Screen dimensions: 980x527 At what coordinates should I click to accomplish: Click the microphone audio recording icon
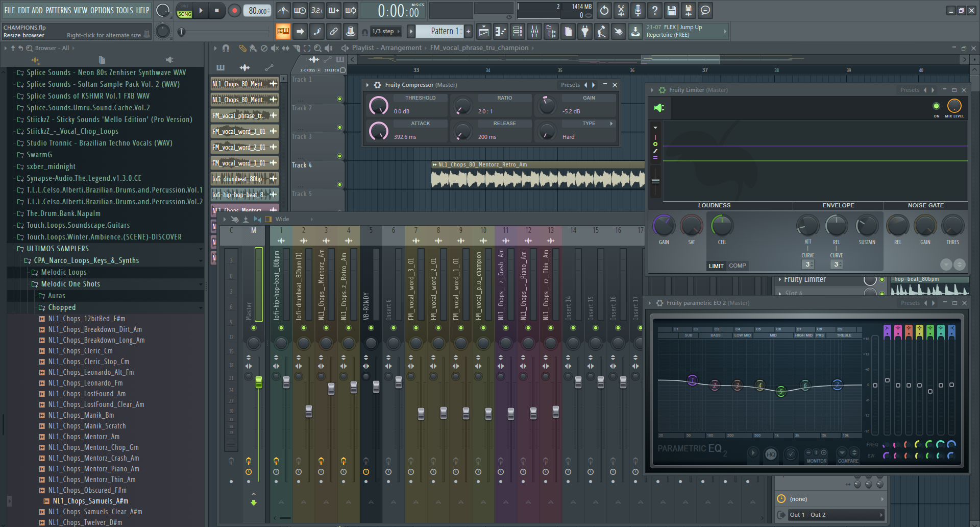638,10
